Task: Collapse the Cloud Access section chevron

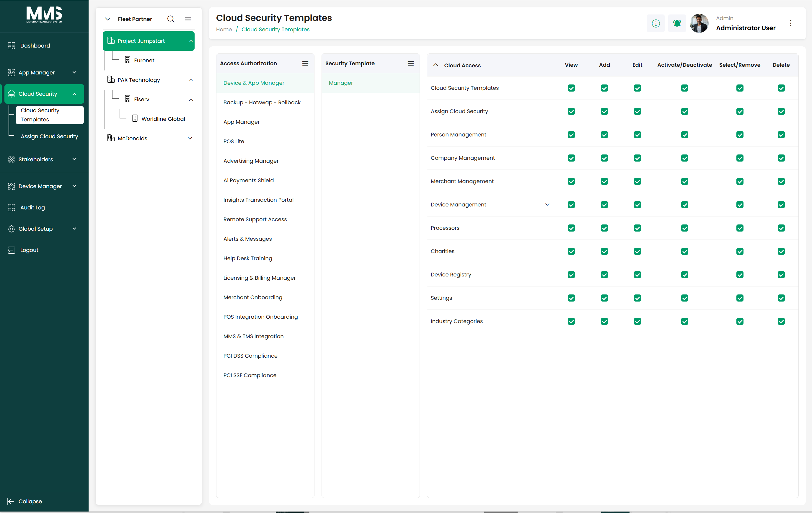Action: click(x=436, y=65)
